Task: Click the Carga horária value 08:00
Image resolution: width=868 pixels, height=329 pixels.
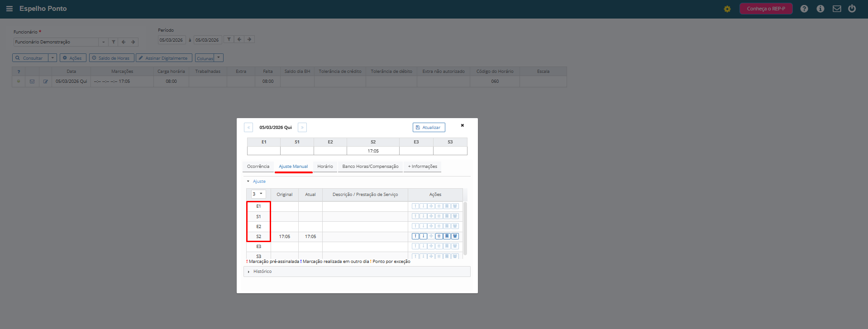Action: coord(171,81)
